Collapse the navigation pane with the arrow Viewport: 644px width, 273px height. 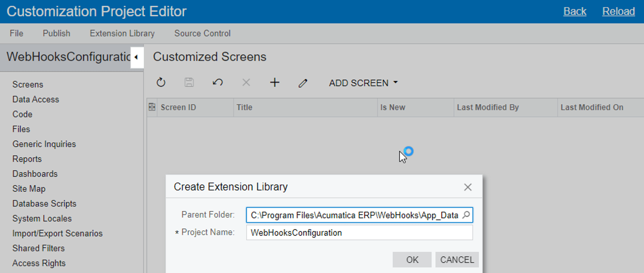tap(136, 57)
